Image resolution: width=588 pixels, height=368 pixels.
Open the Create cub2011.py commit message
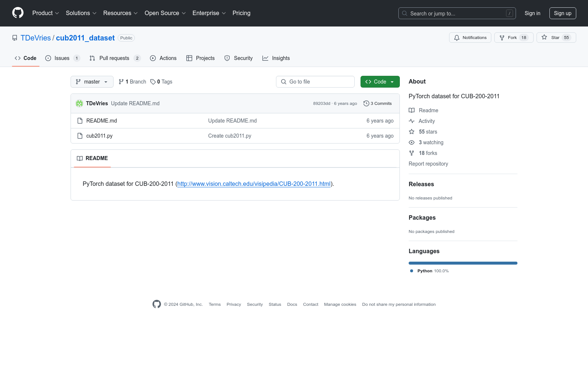coord(230,136)
